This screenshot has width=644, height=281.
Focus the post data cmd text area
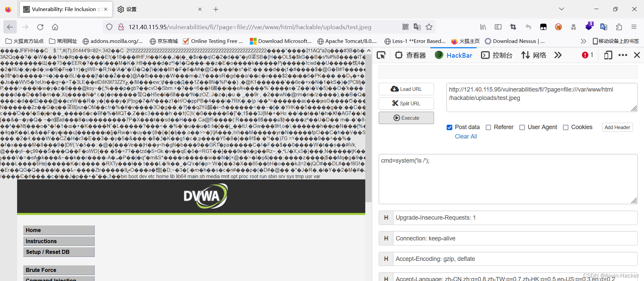coord(508,179)
